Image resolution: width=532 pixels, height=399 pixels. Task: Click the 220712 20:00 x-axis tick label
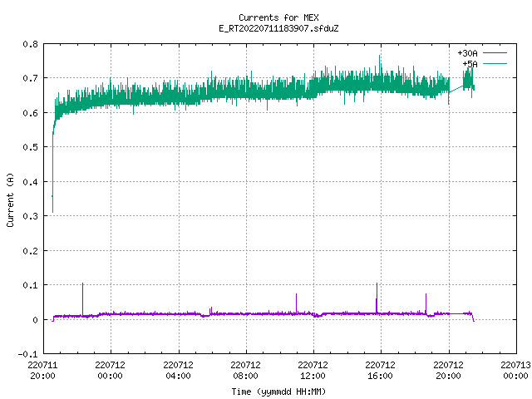[449, 371]
